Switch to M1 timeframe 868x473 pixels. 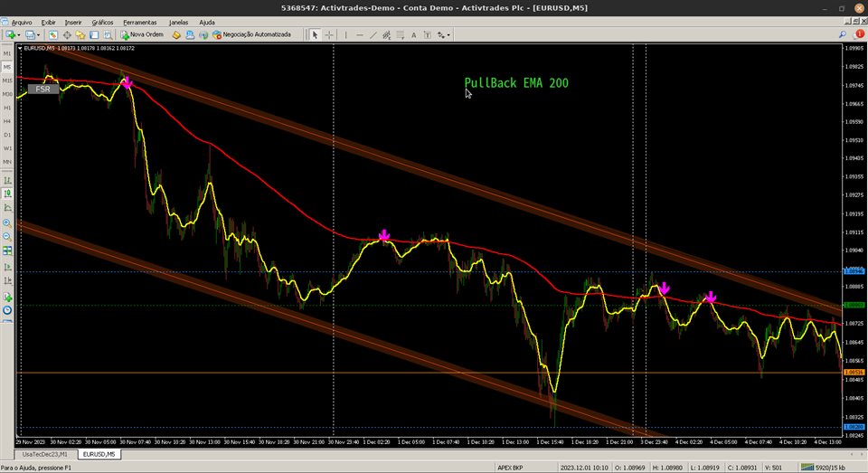pos(7,53)
